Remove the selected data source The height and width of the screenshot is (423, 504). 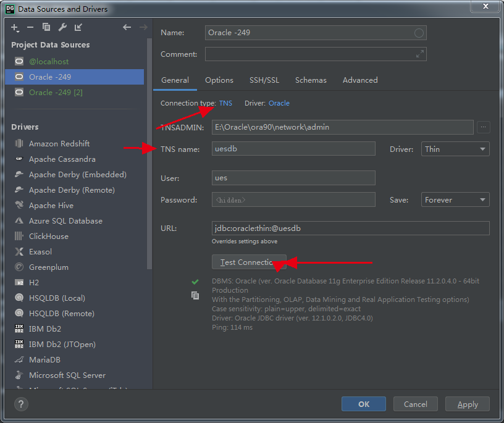[29, 27]
